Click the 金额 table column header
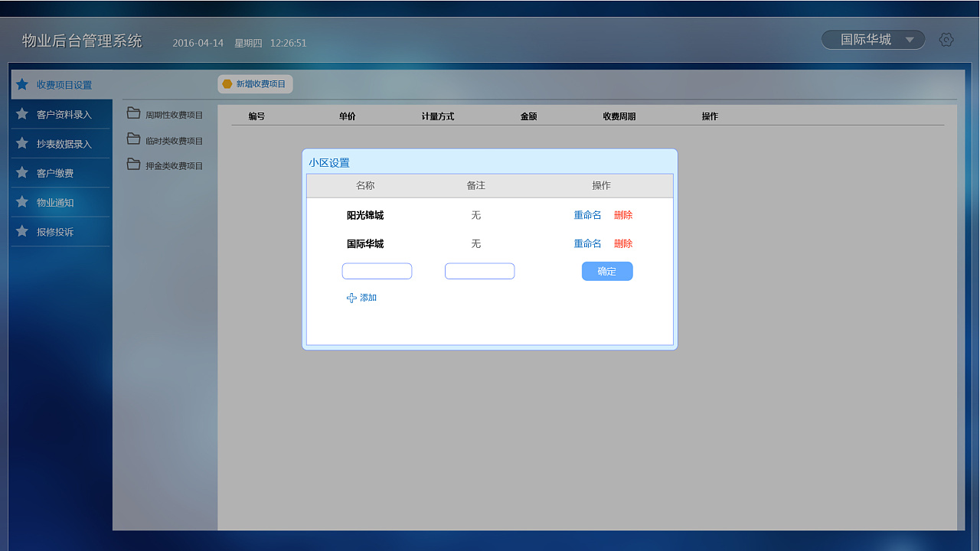Image resolution: width=980 pixels, height=551 pixels. pos(528,116)
